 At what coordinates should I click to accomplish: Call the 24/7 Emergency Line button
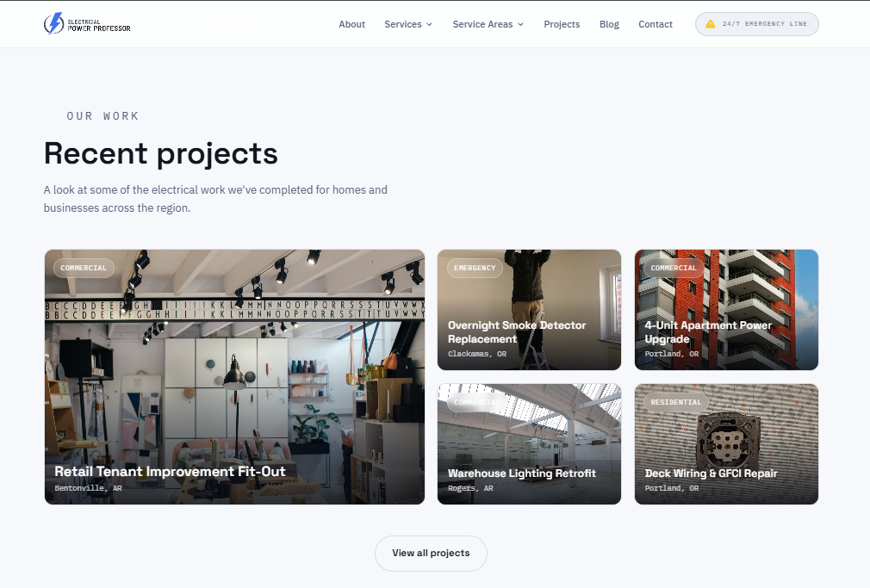click(757, 24)
